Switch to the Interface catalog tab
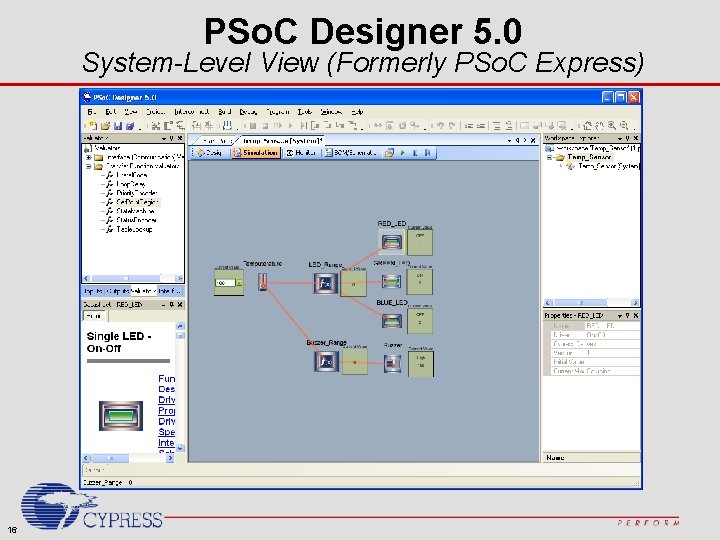720x540 pixels. 170,291
